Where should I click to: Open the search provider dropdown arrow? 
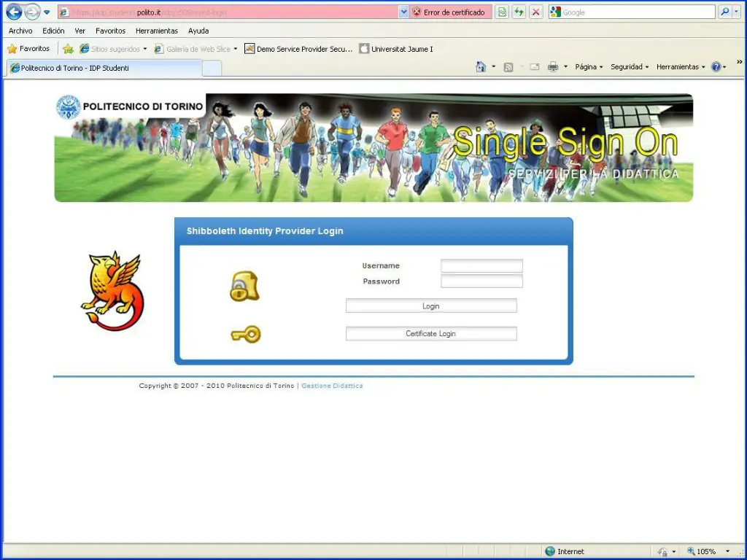coord(737,12)
